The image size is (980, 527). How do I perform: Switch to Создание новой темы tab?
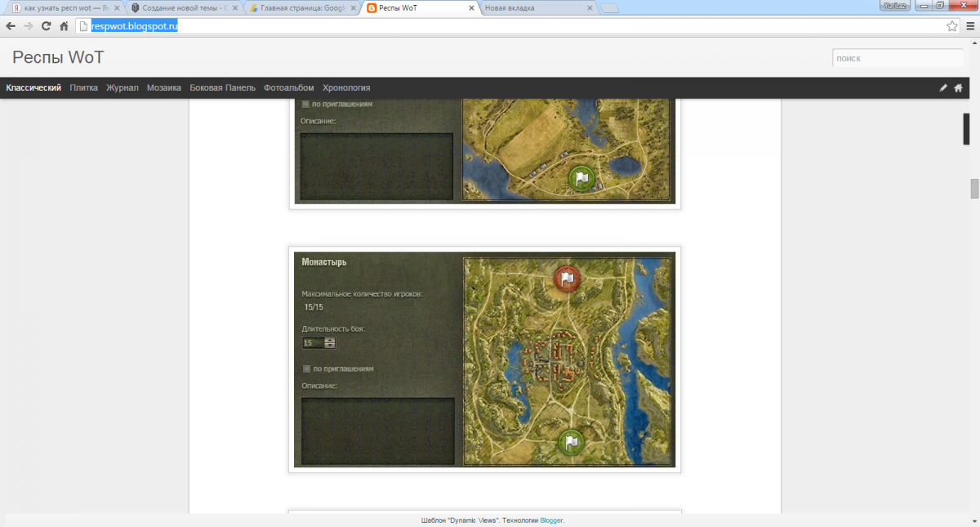(185, 8)
